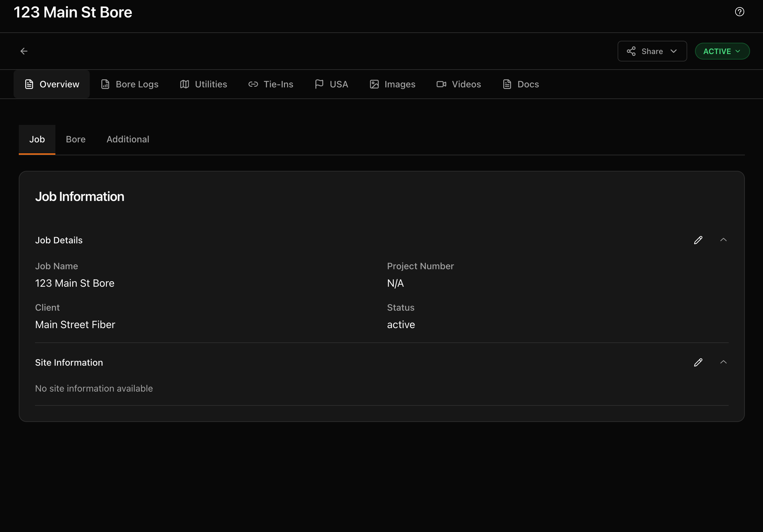Select the Utilities map icon

click(185, 84)
